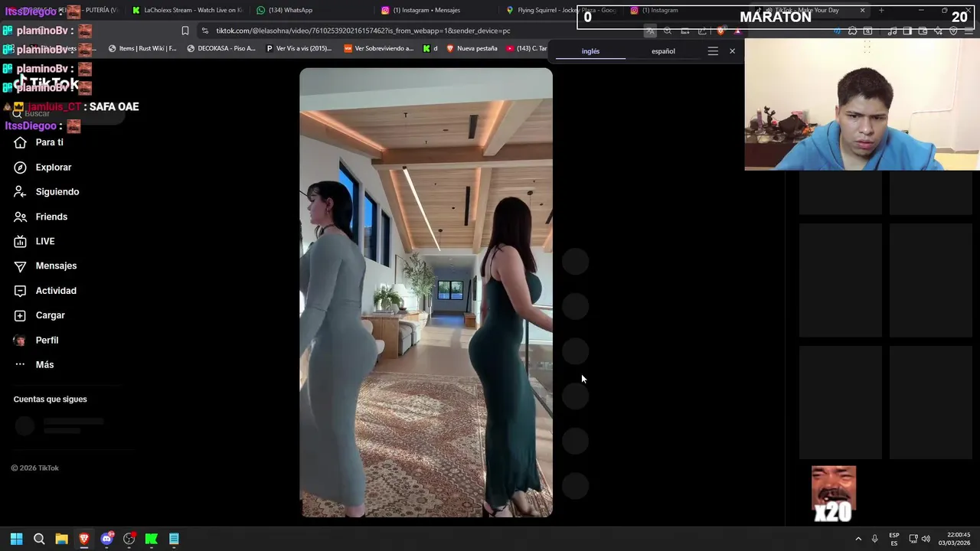Click the Mensajes paper-plane icon
980x551 pixels.
click(20, 266)
